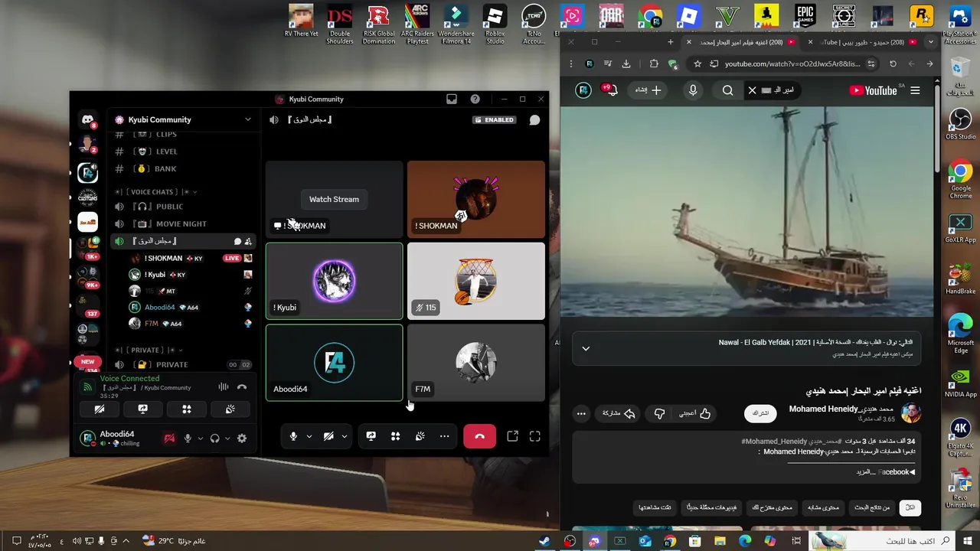Click Watch Stream on SHOKMAN tile

334,199
